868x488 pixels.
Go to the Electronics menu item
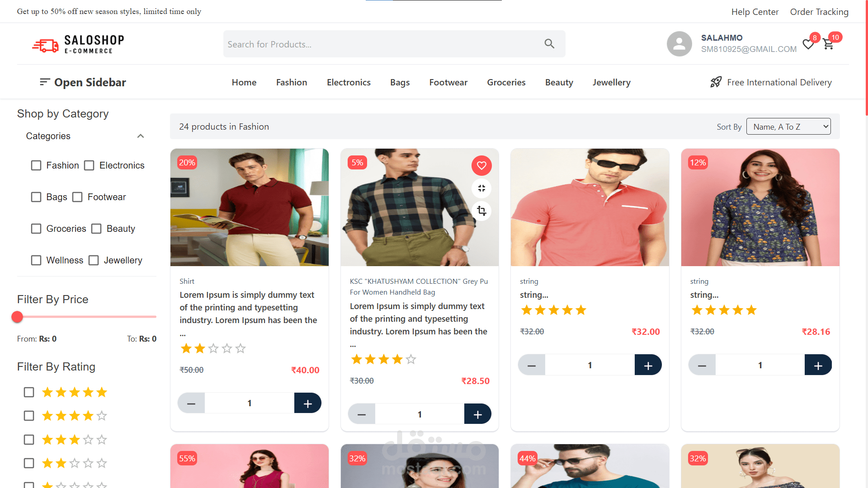(349, 82)
